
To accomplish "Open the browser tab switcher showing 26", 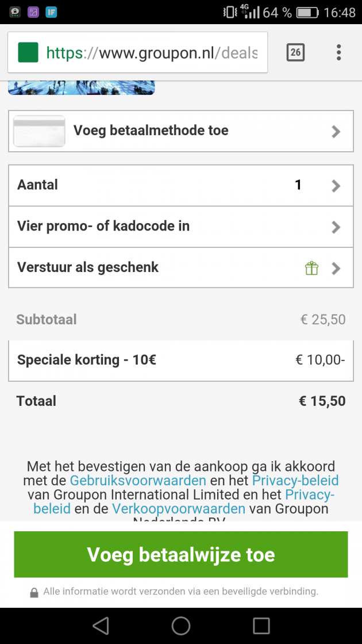I will pyautogui.click(x=295, y=52).
